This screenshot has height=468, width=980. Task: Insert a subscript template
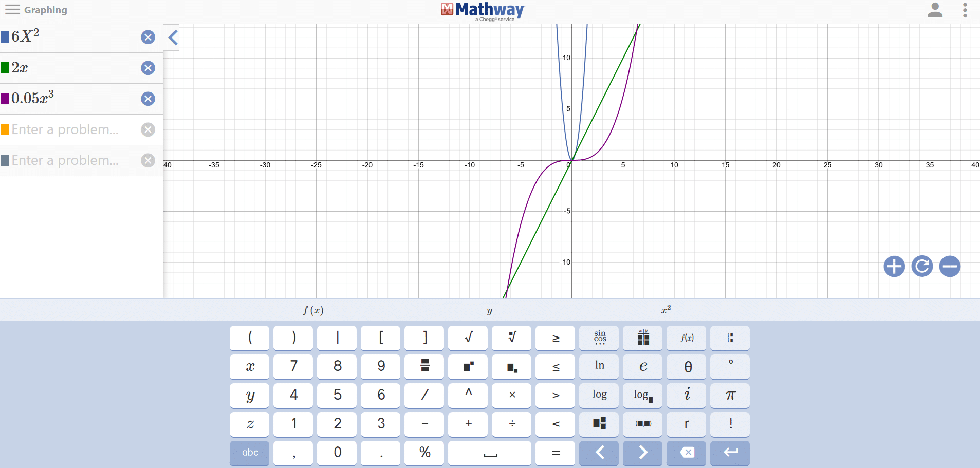click(x=512, y=366)
